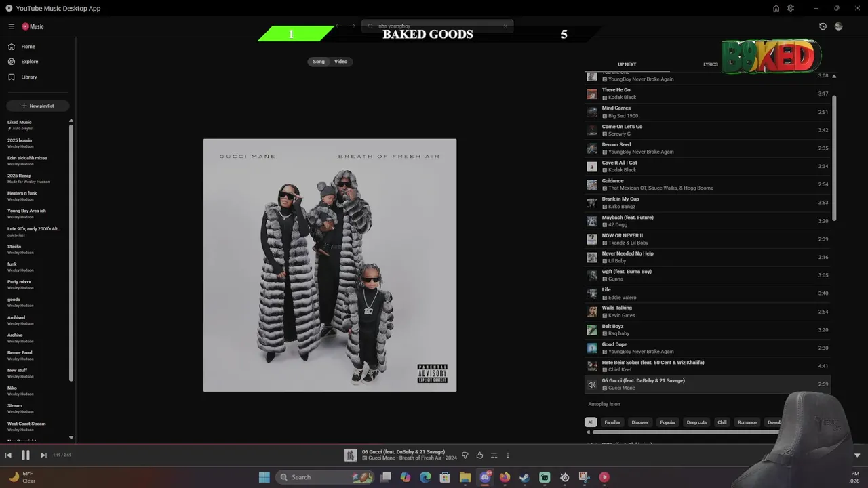868x488 pixels.
Task: Open Windows Start menu
Action: 264,477
